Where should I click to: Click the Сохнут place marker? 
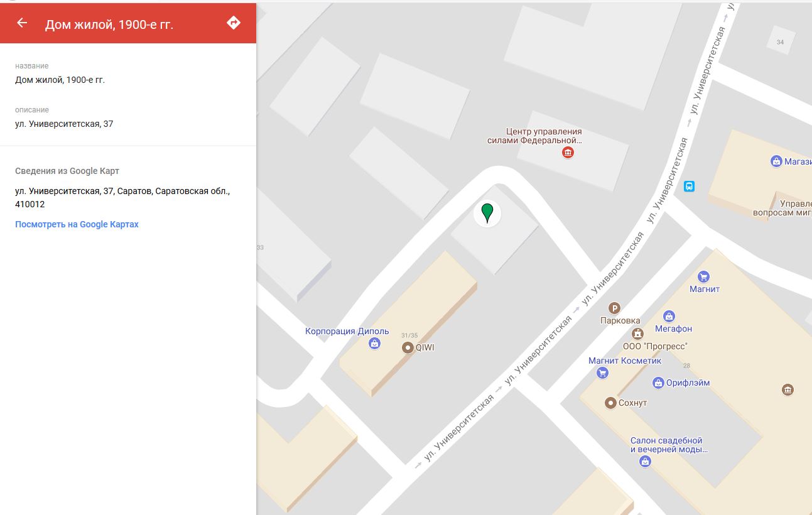pos(610,403)
